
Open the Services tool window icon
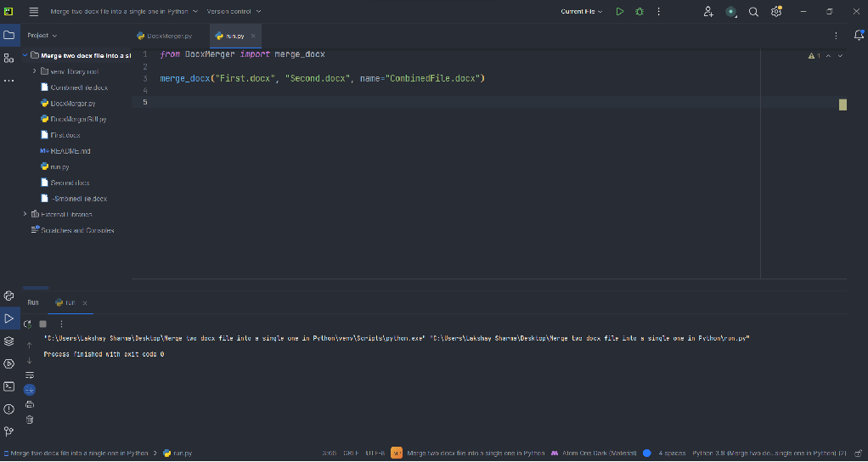8,363
